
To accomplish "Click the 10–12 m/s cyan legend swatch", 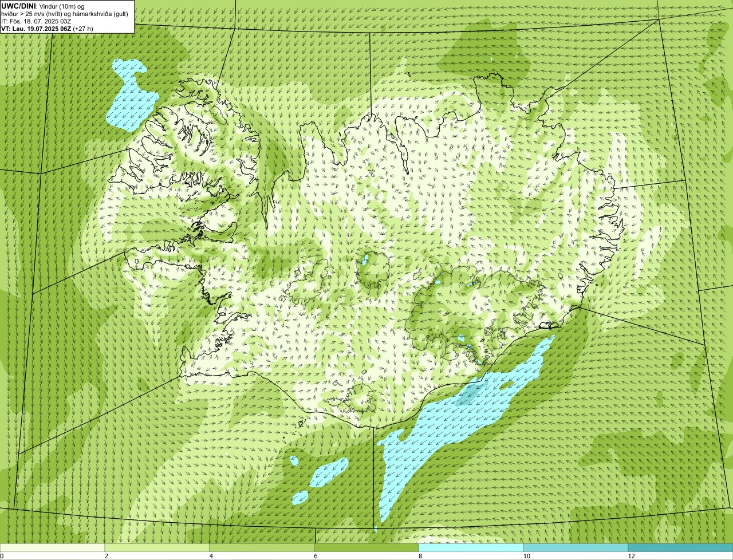I will point(576,547).
